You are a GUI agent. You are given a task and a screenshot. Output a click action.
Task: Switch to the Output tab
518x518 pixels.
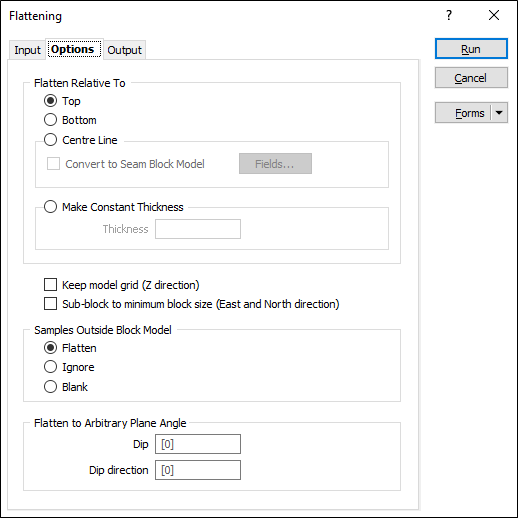pyautogui.click(x=124, y=50)
